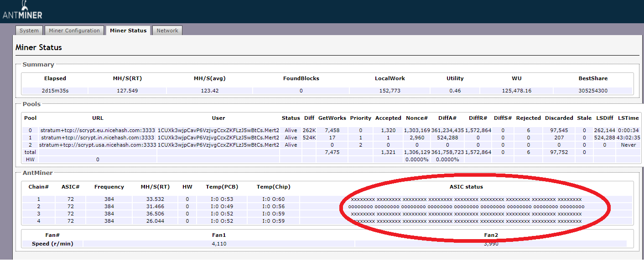Screen dimensions: 644x266
Task: Click pool 0 Discarded value 97,545
Action: tap(559, 130)
